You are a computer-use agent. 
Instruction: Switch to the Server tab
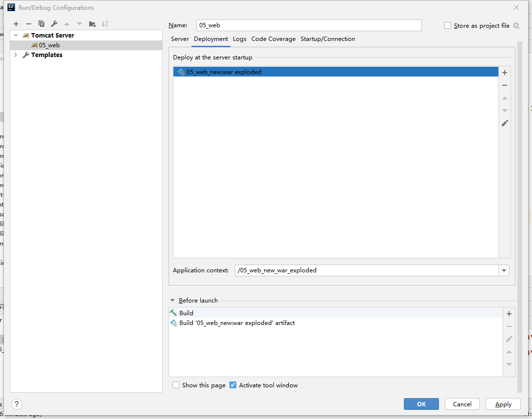pyautogui.click(x=180, y=38)
